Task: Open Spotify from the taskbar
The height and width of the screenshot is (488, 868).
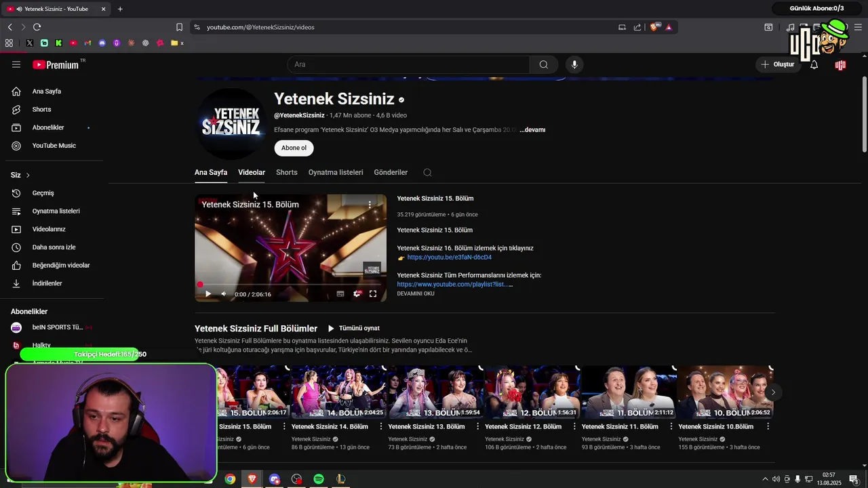Action: [x=319, y=479]
